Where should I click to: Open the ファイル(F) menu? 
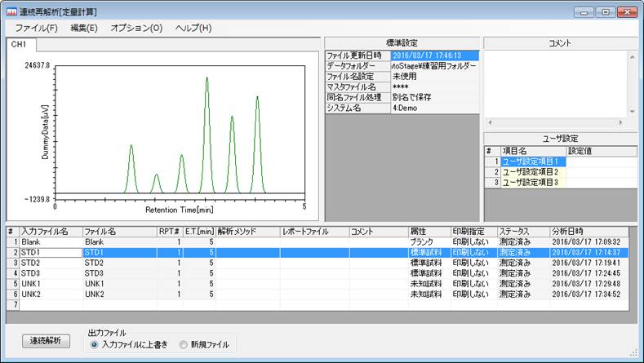click(36, 28)
